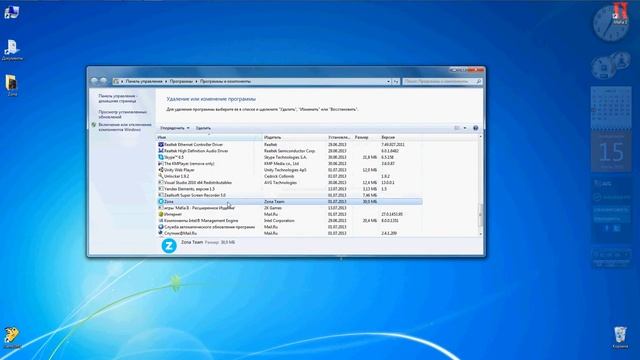Click the Intel Corporation publisher cell
640x360 pixels.
click(x=279, y=220)
